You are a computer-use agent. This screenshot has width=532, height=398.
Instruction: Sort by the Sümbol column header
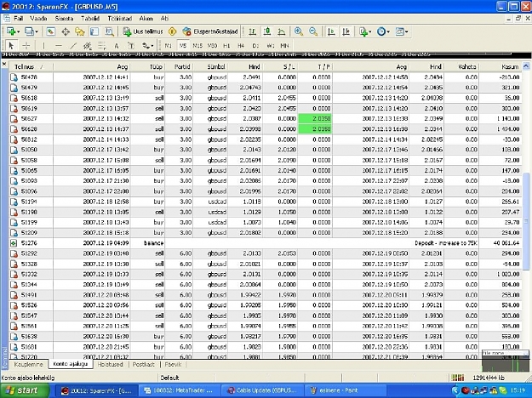[x=211, y=67]
